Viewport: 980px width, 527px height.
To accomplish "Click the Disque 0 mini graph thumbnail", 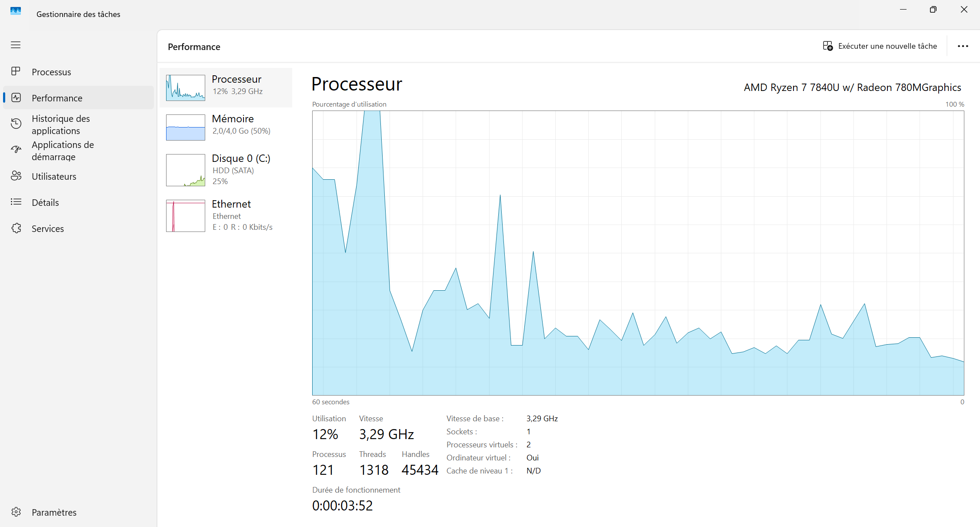I will (x=186, y=170).
